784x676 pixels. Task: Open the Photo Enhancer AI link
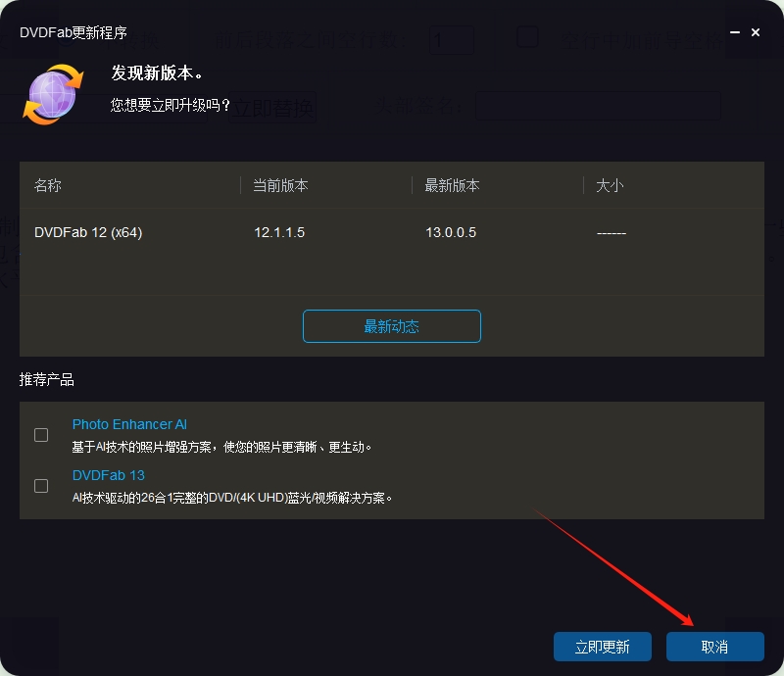(129, 424)
